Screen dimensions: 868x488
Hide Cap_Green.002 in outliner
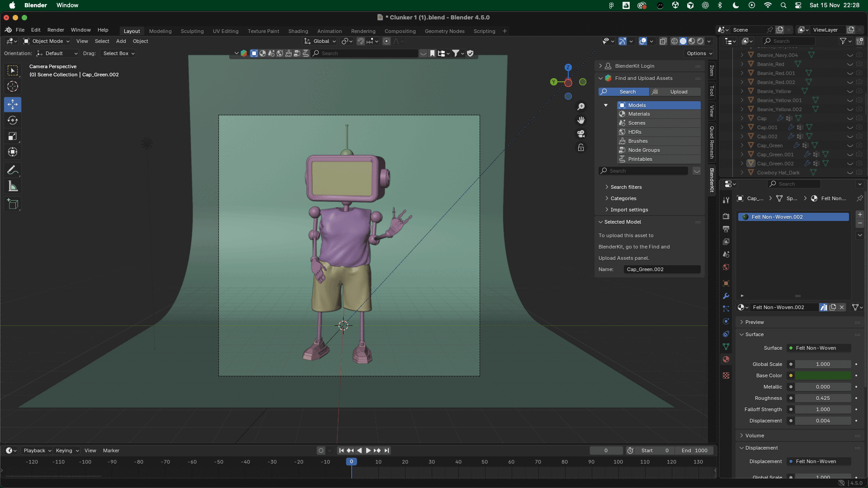click(850, 164)
